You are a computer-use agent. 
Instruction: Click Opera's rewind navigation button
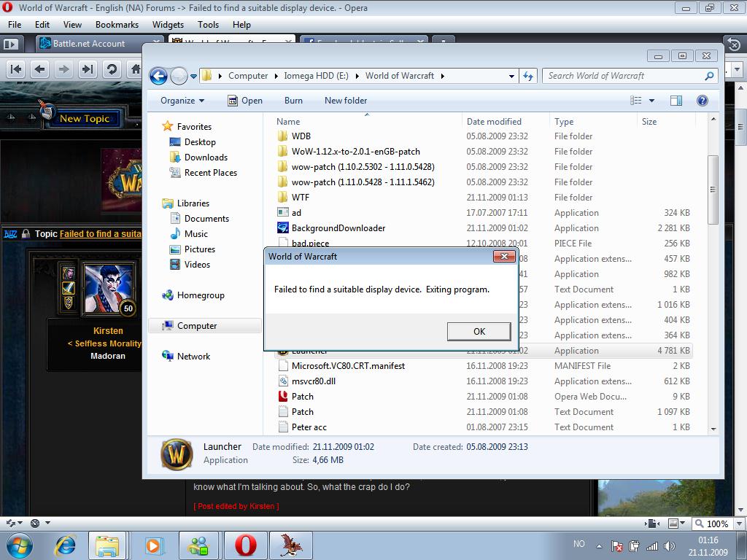click(x=16, y=69)
